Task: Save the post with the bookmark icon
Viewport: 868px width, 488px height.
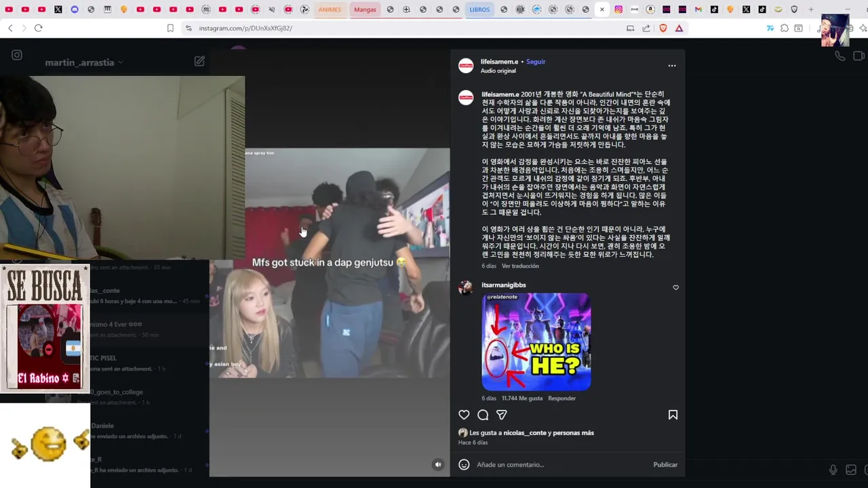Action: coord(673,415)
